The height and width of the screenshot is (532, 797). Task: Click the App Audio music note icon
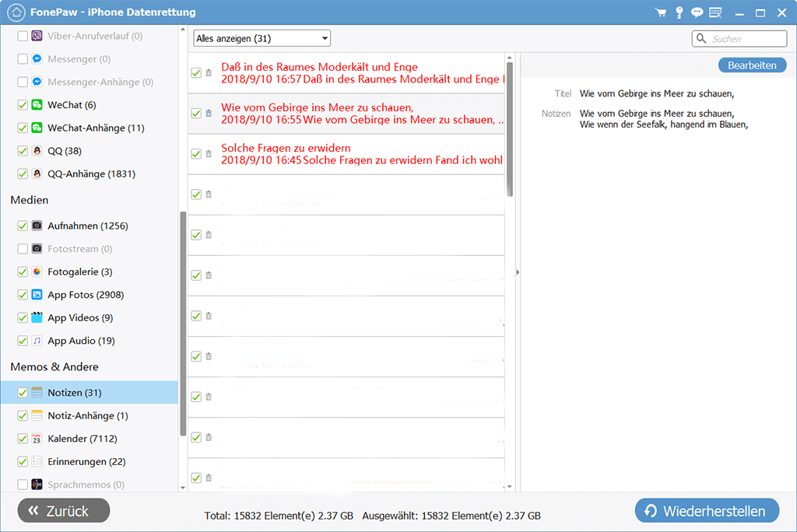37,341
